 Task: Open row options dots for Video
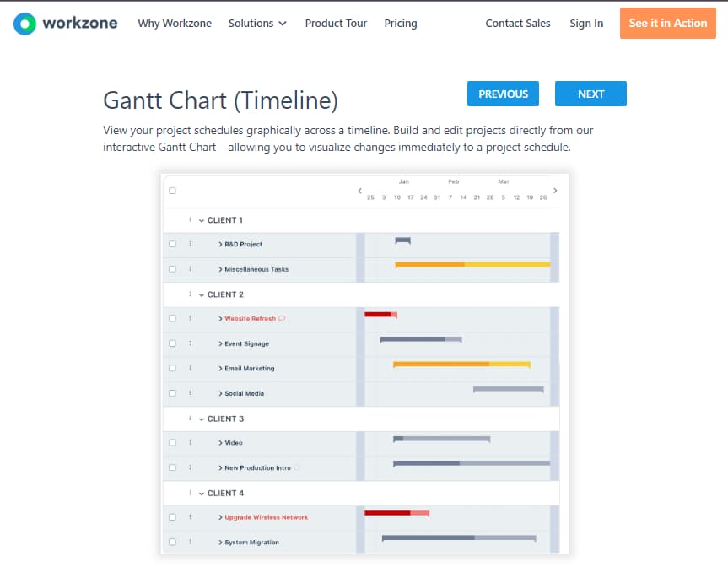[190, 443]
